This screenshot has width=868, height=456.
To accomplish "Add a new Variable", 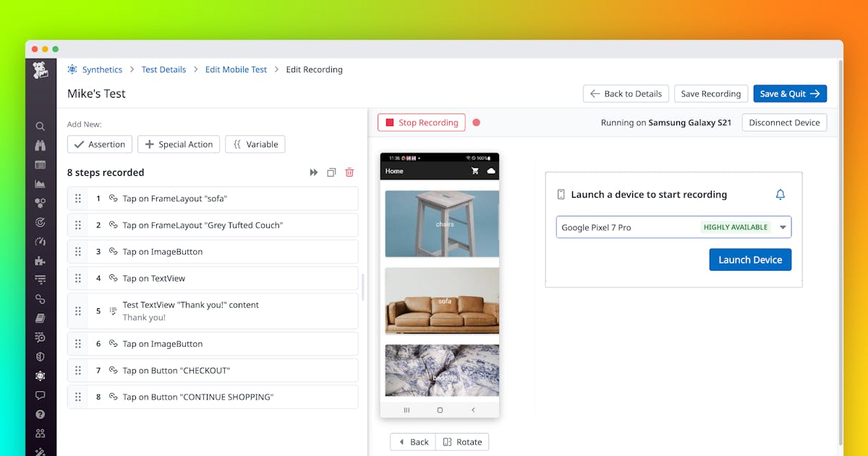I will 255,144.
